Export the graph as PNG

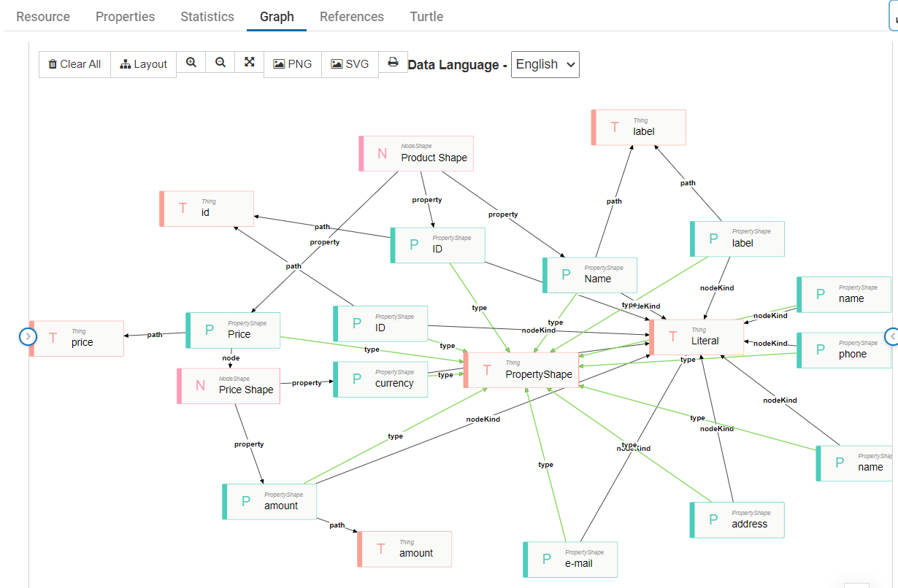click(292, 64)
